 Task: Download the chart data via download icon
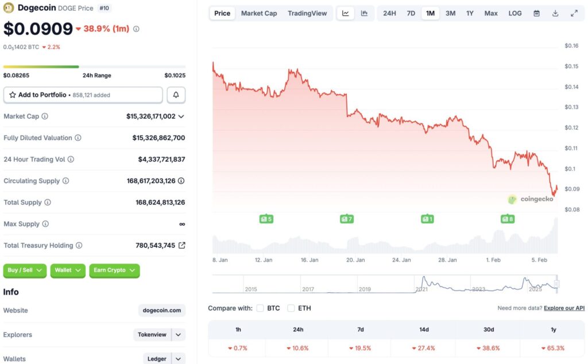[x=555, y=13]
